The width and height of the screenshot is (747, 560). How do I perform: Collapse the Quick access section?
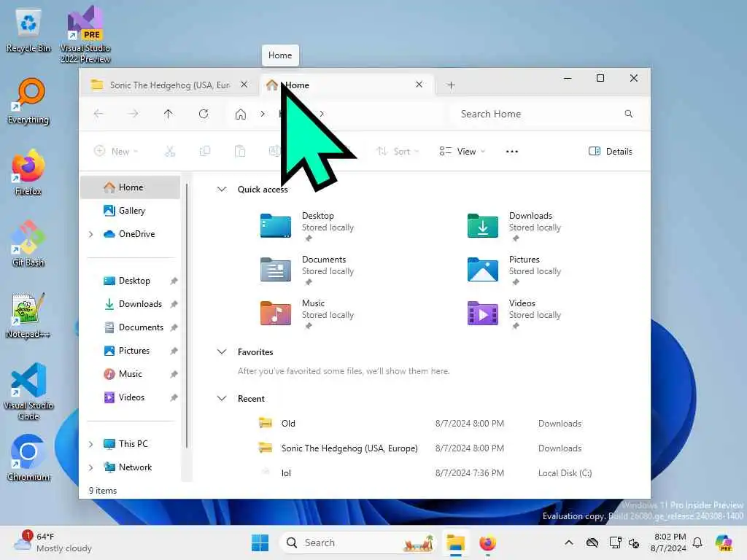pyautogui.click(x=222, y=189)
